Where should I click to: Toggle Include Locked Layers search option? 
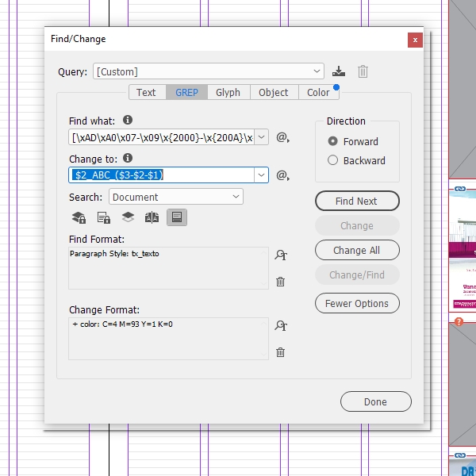[79, 217]
